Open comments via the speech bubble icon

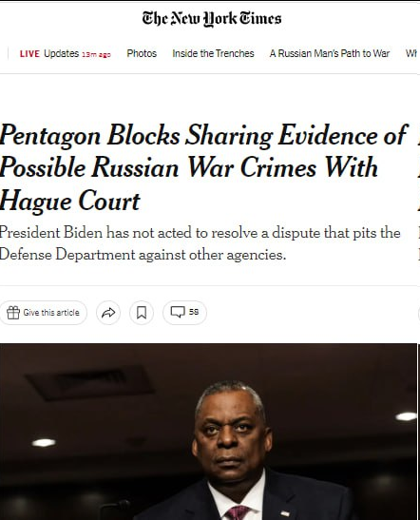point(178,312)
